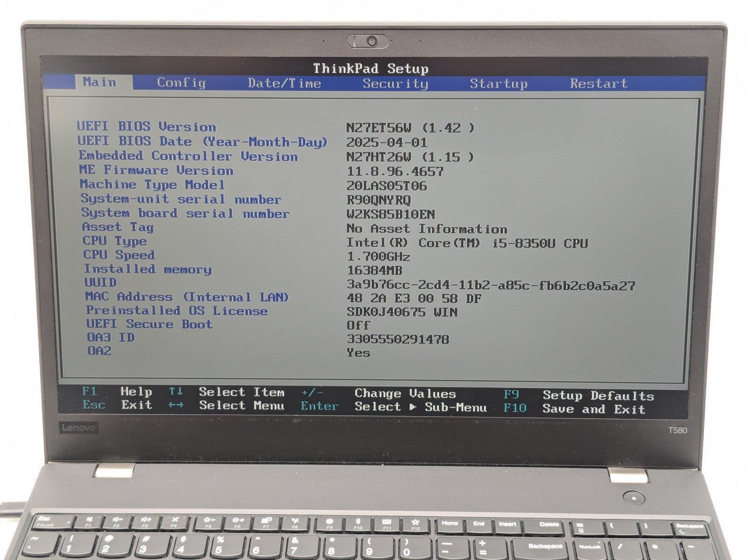Select the BIOS date 2025-04-01
Screen dimensions: 747x560
point(387,142)
